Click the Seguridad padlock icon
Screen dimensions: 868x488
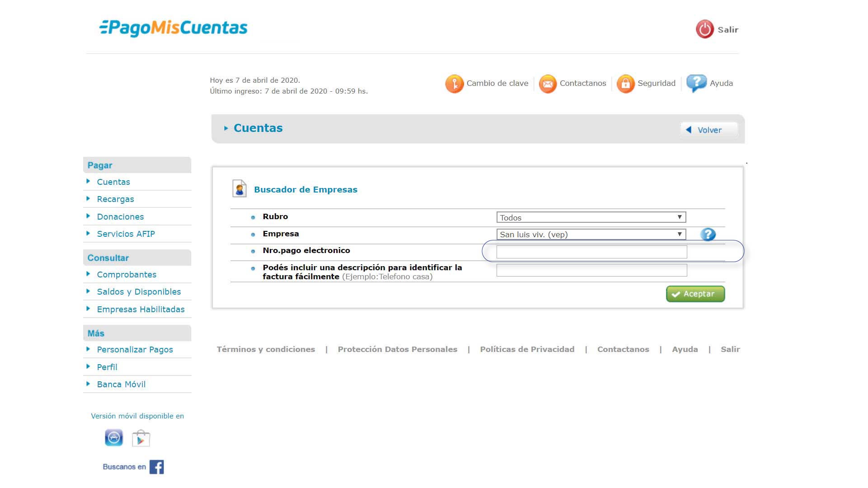pos(625,84)
